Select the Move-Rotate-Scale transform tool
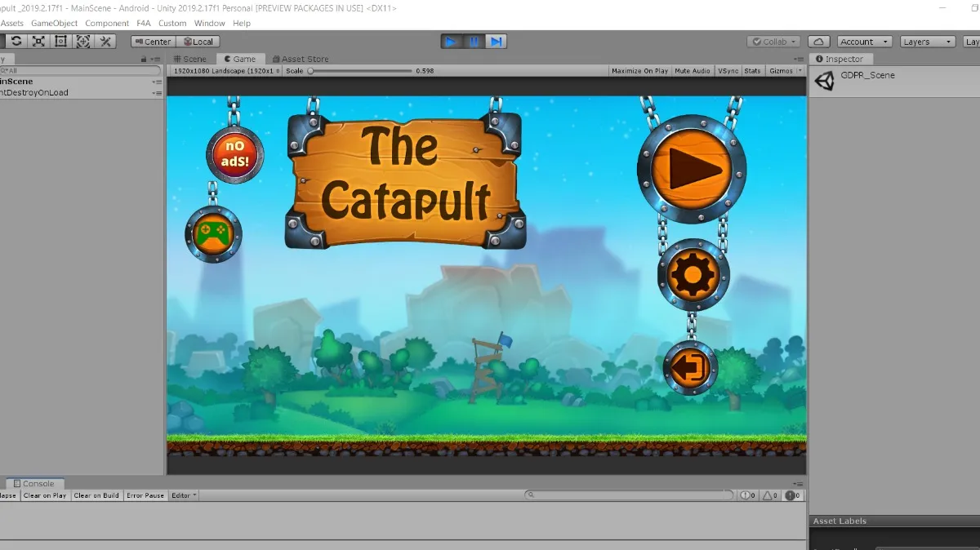The image size is (980, 550). click(x=82, y=41)
